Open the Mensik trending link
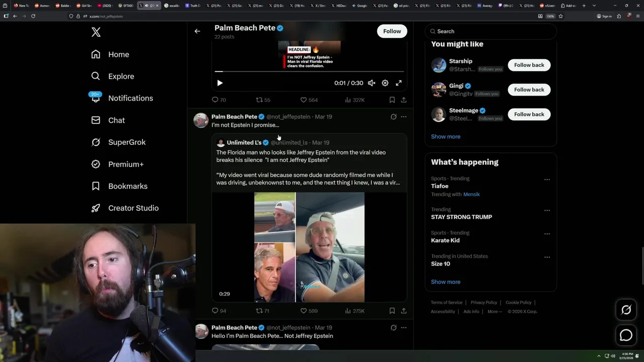This screenshot has height=362, width=644. tap(471, 195)
